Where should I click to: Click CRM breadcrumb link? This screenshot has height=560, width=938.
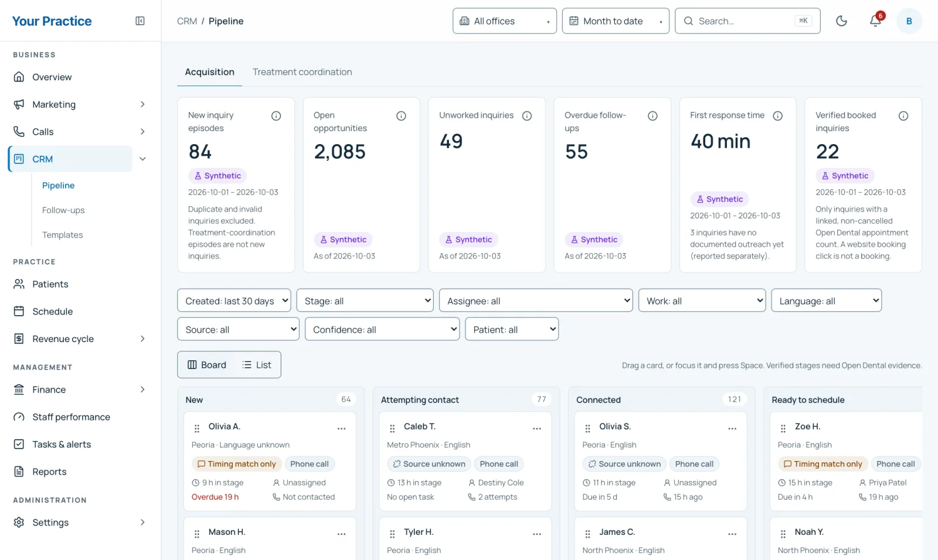pos(187,21)
